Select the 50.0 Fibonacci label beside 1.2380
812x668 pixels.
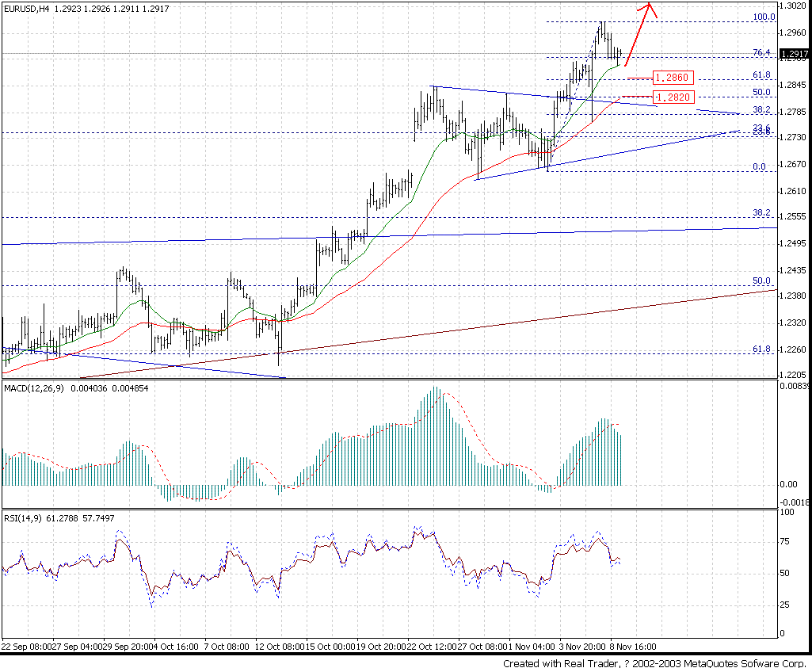[761, 281]
